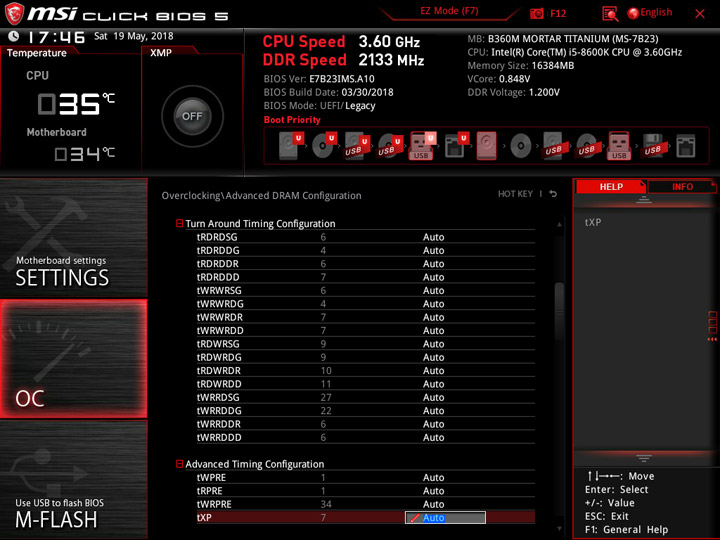Click the settings list scrollbar thumb
This screenshot has width=720, height=540.
pyautogui.click(x=559, y=311)
